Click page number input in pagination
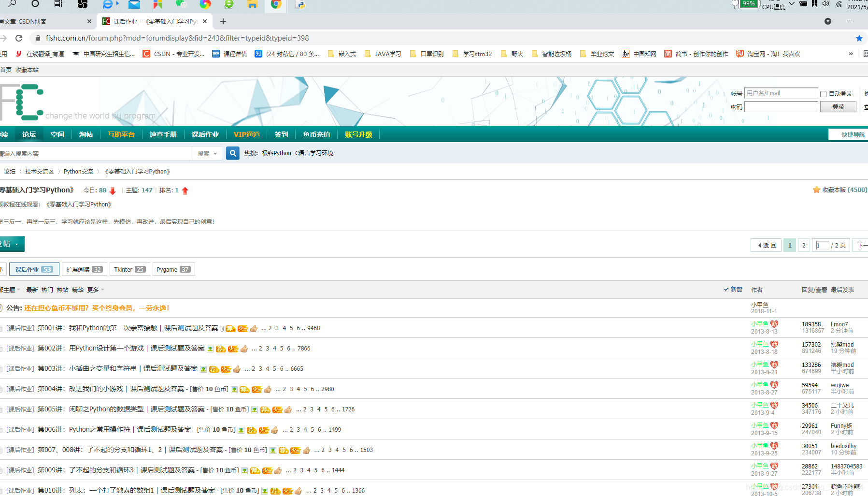Viewport: 868px width, 496px height. (x=822, y=245)
